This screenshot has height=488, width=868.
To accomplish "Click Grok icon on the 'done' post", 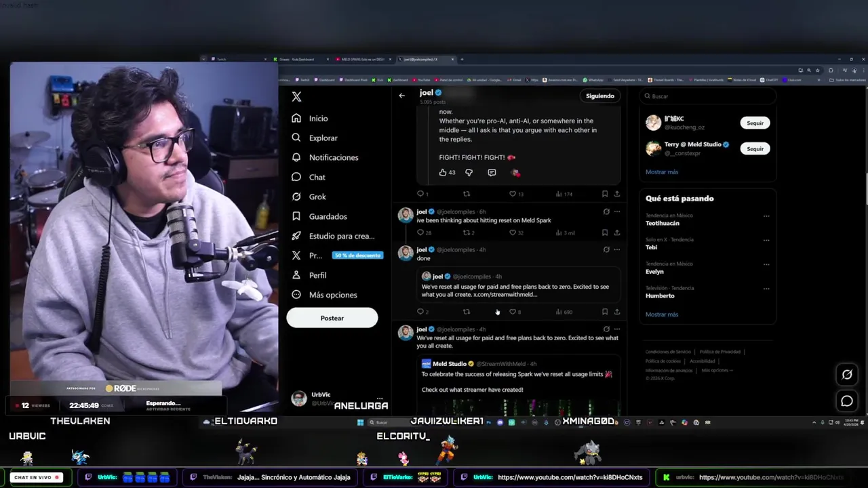I will (606, 249).
